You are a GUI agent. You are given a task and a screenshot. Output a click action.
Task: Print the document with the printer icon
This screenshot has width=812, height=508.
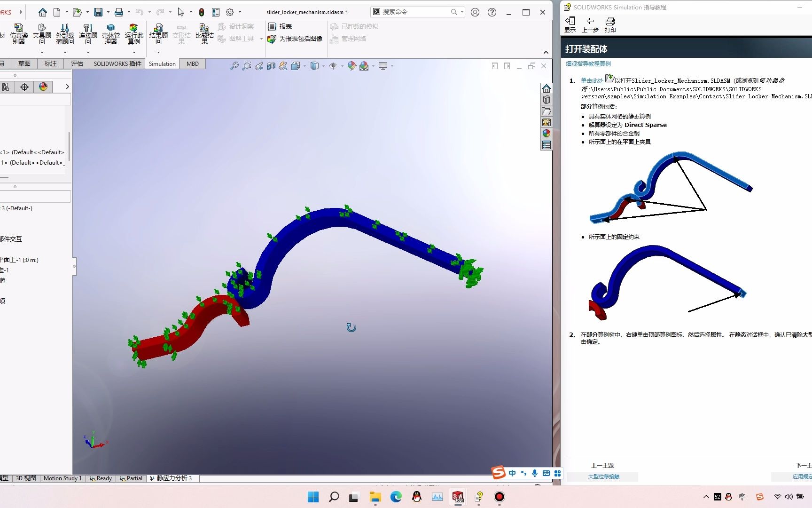tap(119, 12)
